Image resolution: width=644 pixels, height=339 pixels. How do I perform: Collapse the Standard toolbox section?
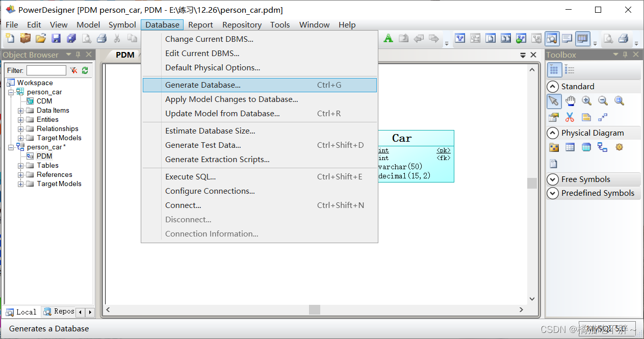pos(553,86)
